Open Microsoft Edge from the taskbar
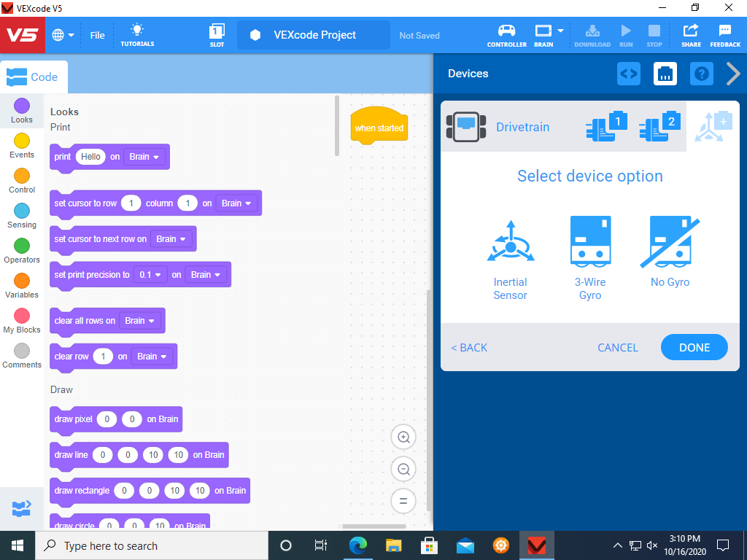Image resolution: width=747 pixels, height=560 pixels. tap(357, 545)
